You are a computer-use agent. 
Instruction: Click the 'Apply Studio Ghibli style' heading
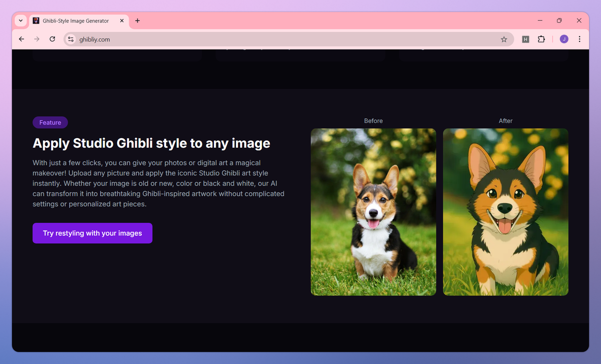151,143
